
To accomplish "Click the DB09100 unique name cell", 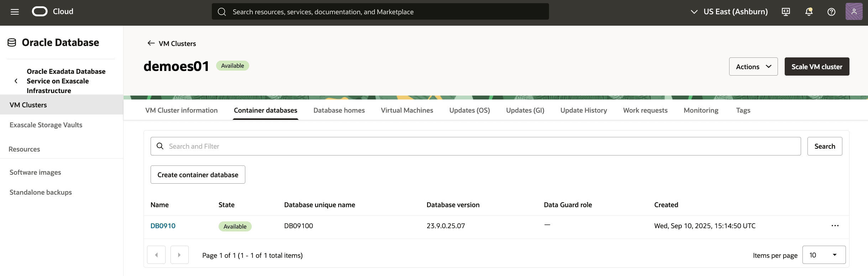I will [x=298, y=226].
